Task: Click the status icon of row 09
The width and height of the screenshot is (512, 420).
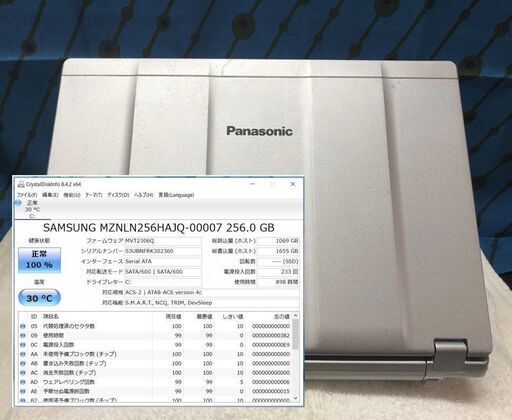Action: click(x=23, y=336)
